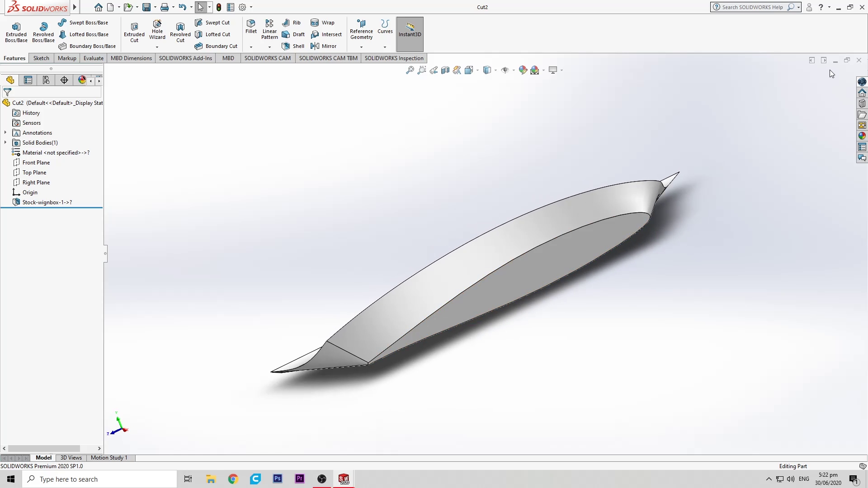Open DimXpertManager tab icon
Image resolution: width=868 pixels, height=488 pixels.
(64, 80)
